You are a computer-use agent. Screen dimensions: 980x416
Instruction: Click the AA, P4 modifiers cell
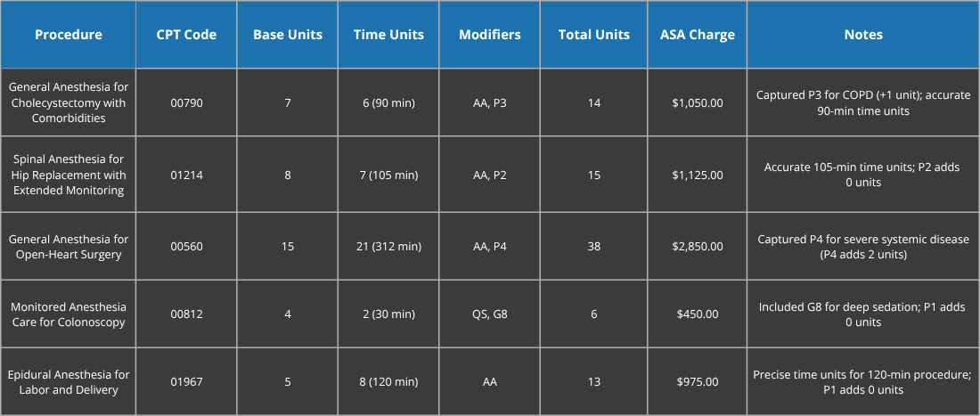[x=489, y=247]
